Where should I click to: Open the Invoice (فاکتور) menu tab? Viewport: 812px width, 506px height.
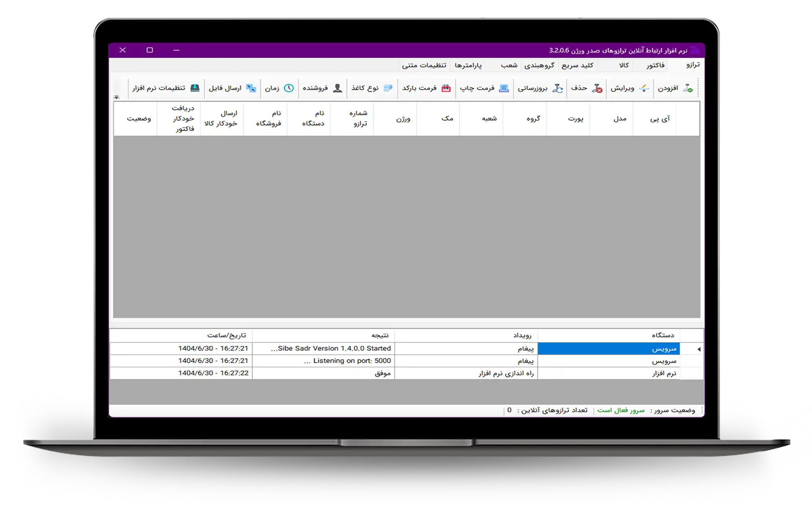[655, 65]
